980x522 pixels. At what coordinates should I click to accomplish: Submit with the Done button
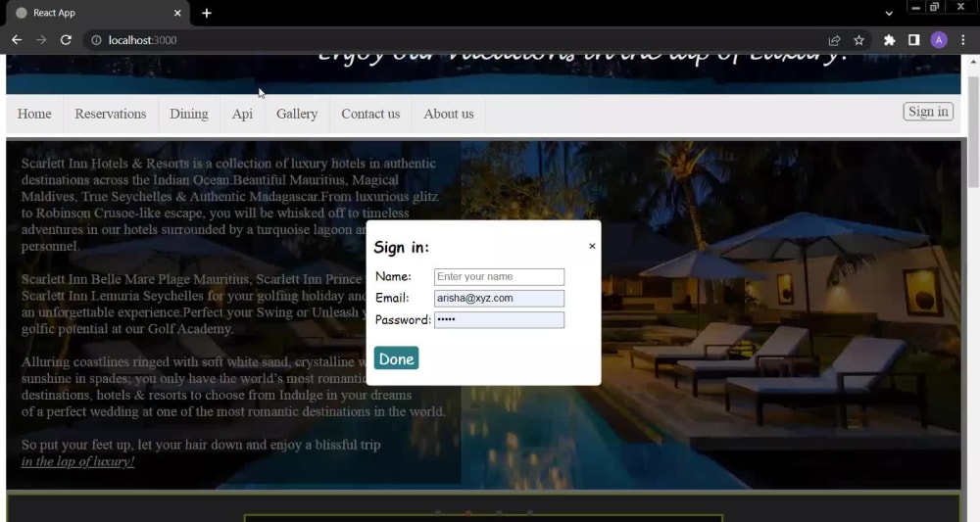[x=396, y=358]
